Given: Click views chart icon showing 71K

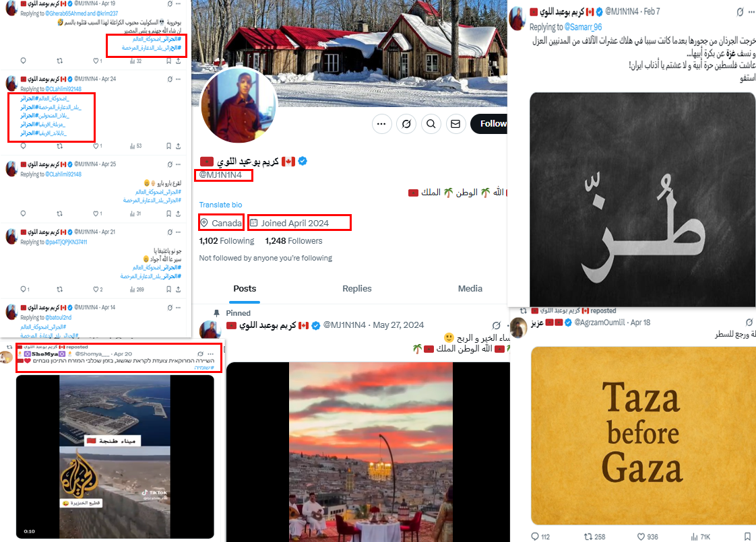Looking at the screenshot, I should click(694, 536).
